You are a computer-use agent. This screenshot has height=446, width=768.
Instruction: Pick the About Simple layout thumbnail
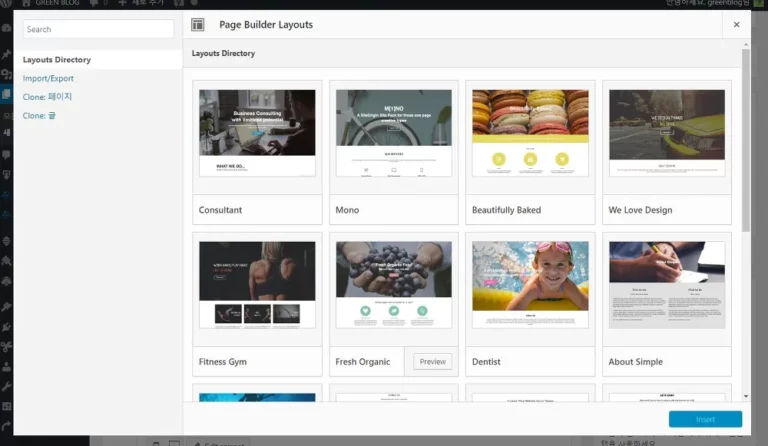(x=667, y=284)
